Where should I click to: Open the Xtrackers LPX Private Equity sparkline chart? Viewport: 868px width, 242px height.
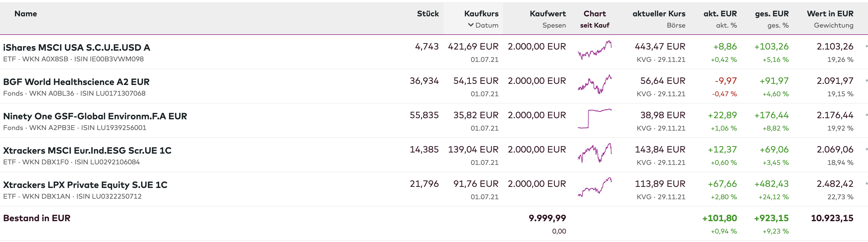click(x=595, y=187)
